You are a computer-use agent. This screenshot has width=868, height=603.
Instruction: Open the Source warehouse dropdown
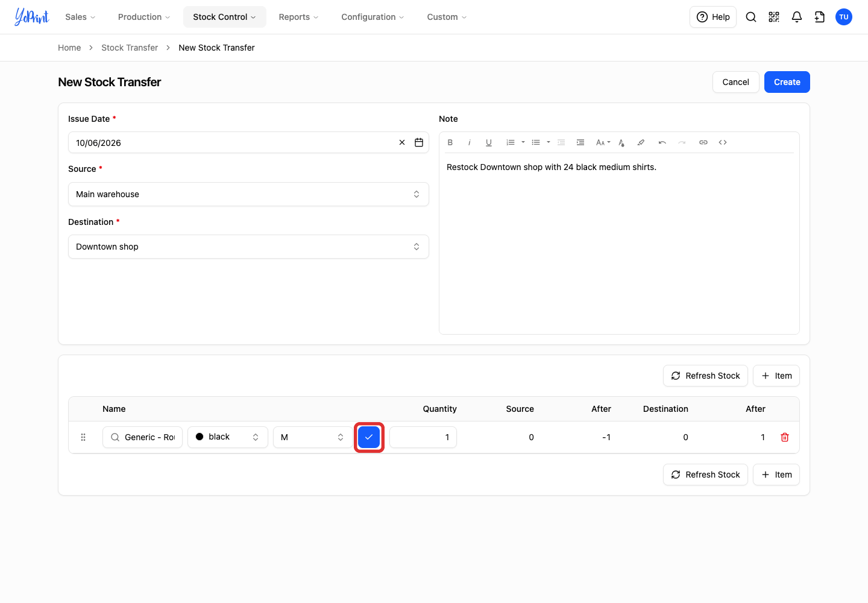pyautogui.click(x=248, y=194)
